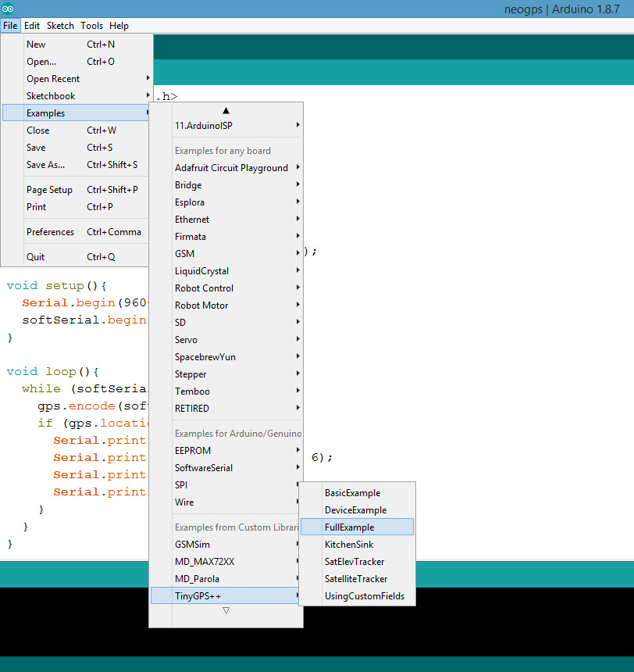Open the MD_Parola examples submenu
This screenshot has width=634, height=672.
click(x=224, y=578)
